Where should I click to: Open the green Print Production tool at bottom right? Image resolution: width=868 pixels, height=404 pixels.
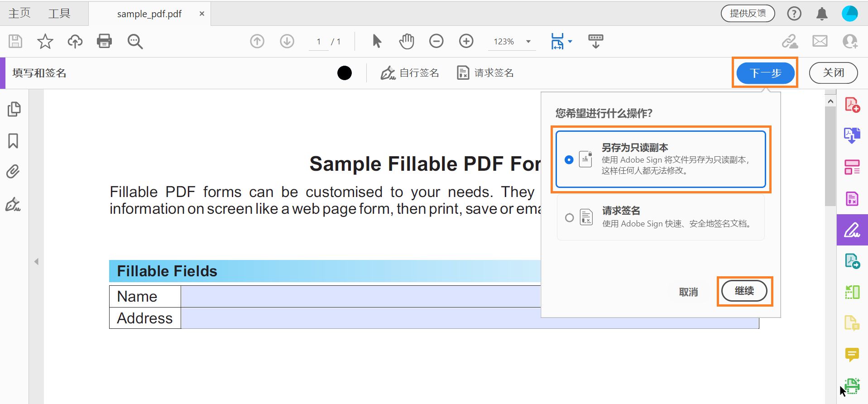click(852, 386)
